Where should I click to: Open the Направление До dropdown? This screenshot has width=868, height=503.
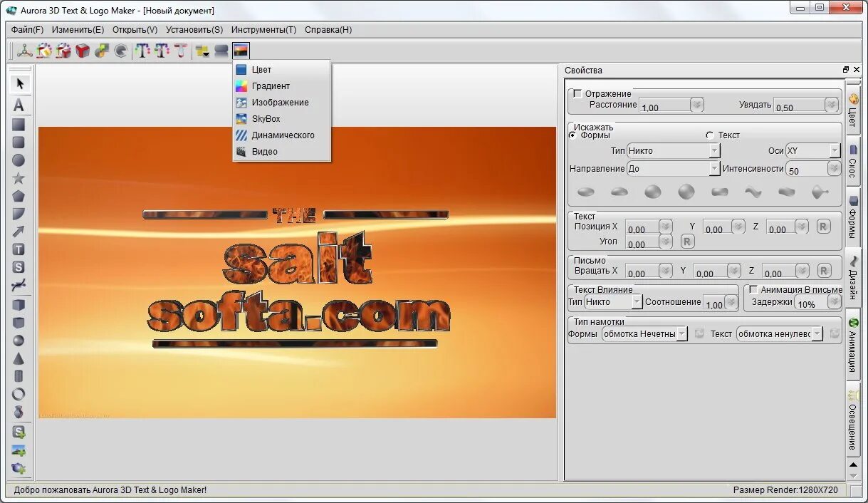[674, 169]
